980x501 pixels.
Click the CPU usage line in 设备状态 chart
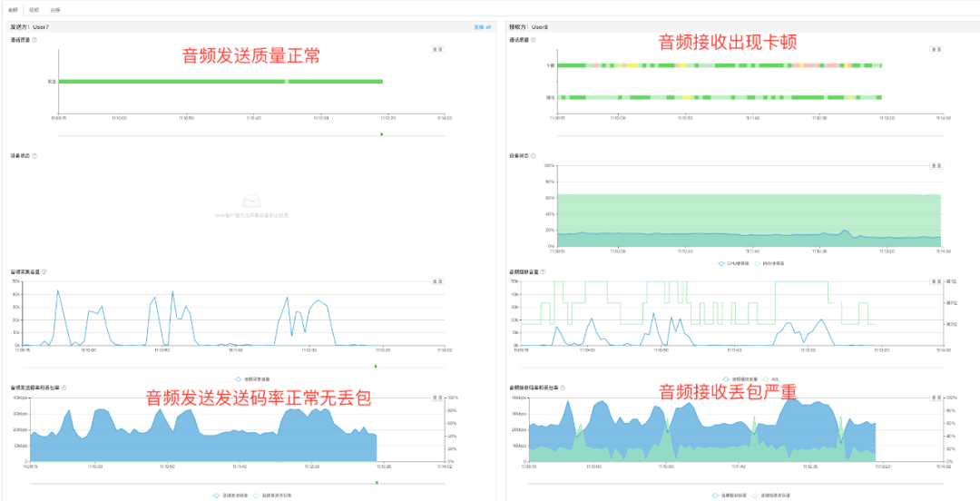(749, 234)
